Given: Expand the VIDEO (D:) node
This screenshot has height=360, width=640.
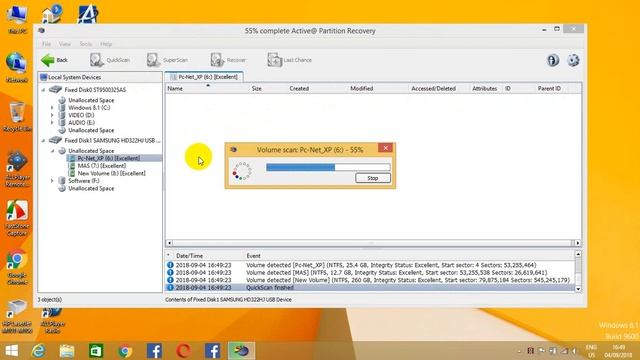Looking at the screenshot, I should tap(52, 115).
